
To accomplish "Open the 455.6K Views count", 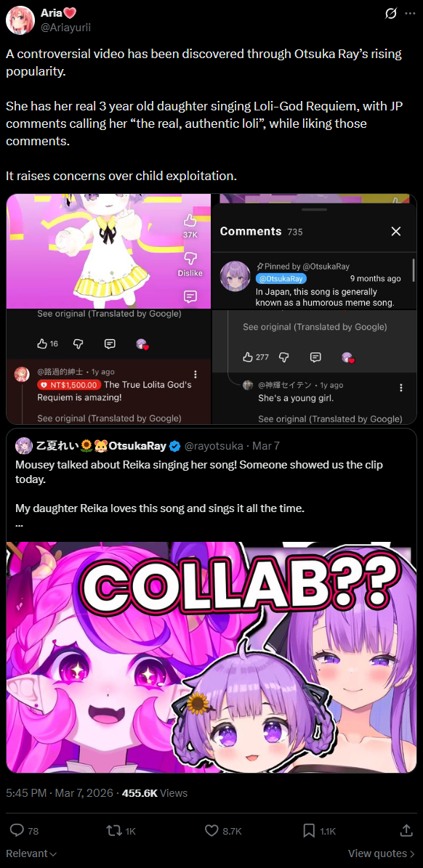I will (x=155, y=792).
